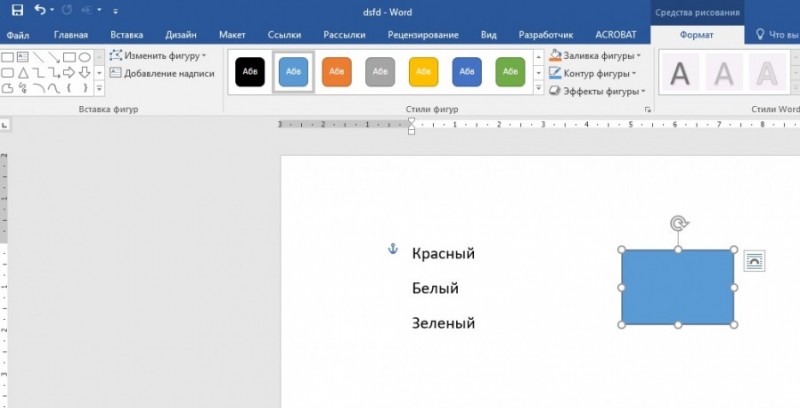Select the Freeform shape tool

[x=7, y=88]
